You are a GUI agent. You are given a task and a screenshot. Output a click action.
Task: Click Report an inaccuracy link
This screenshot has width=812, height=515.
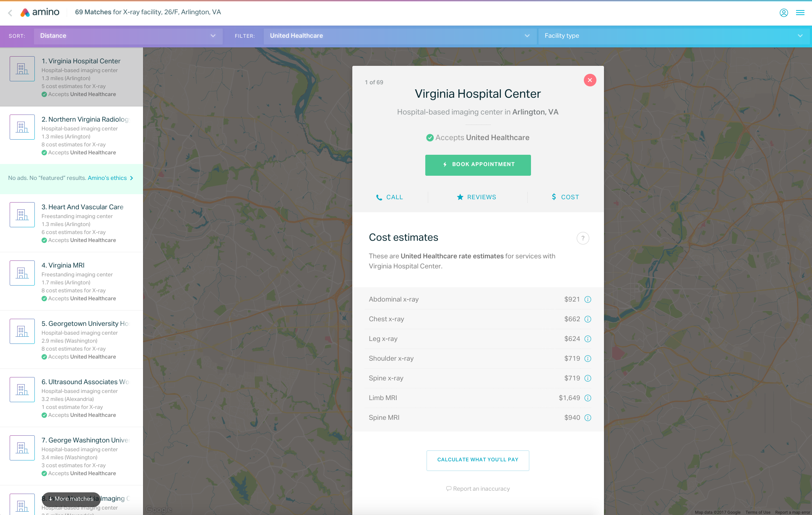pyautogui.click(x=478, y=489)
